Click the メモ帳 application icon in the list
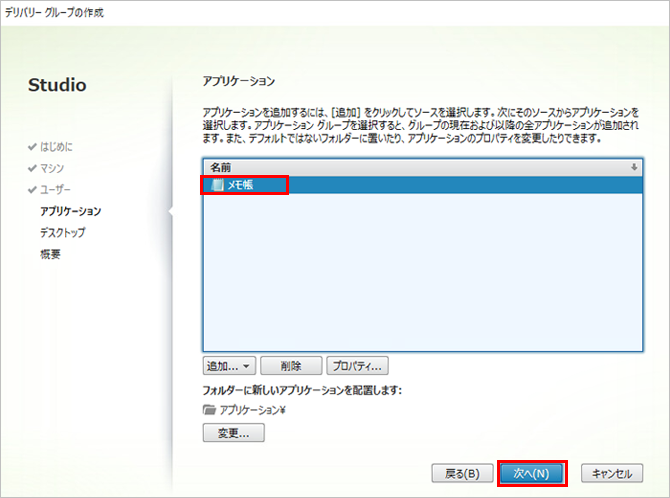The image size is (670, 498). click(217, 184)
